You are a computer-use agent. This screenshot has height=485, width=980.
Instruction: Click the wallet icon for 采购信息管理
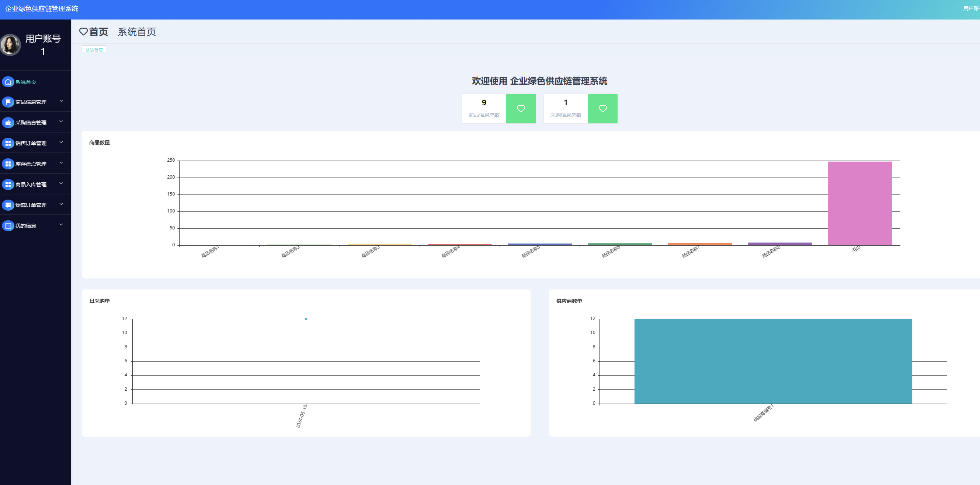[8, 122]
